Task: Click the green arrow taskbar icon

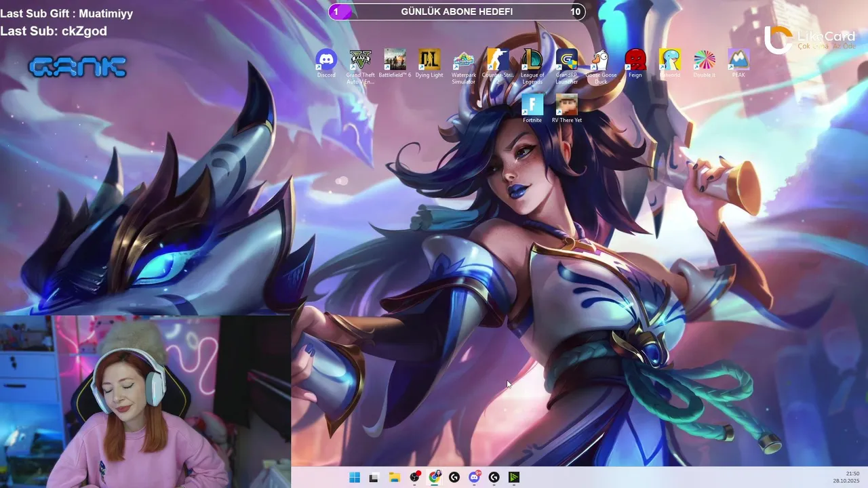Action: point(514,477)
